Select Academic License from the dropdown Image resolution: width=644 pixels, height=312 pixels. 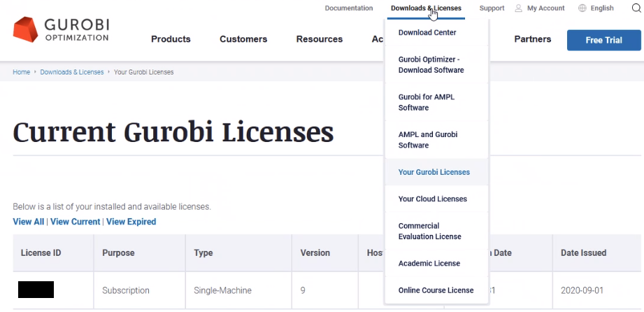(x=429, y=264)
